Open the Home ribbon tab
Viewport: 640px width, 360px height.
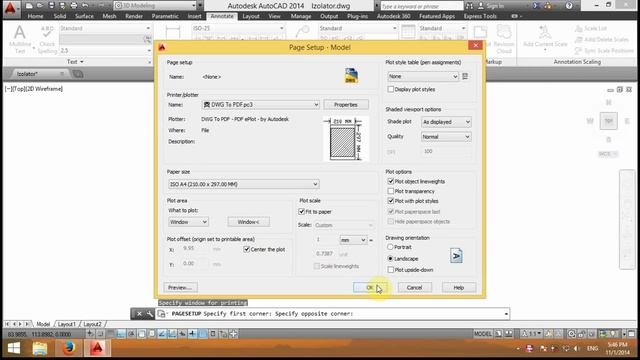click(36, 16)
